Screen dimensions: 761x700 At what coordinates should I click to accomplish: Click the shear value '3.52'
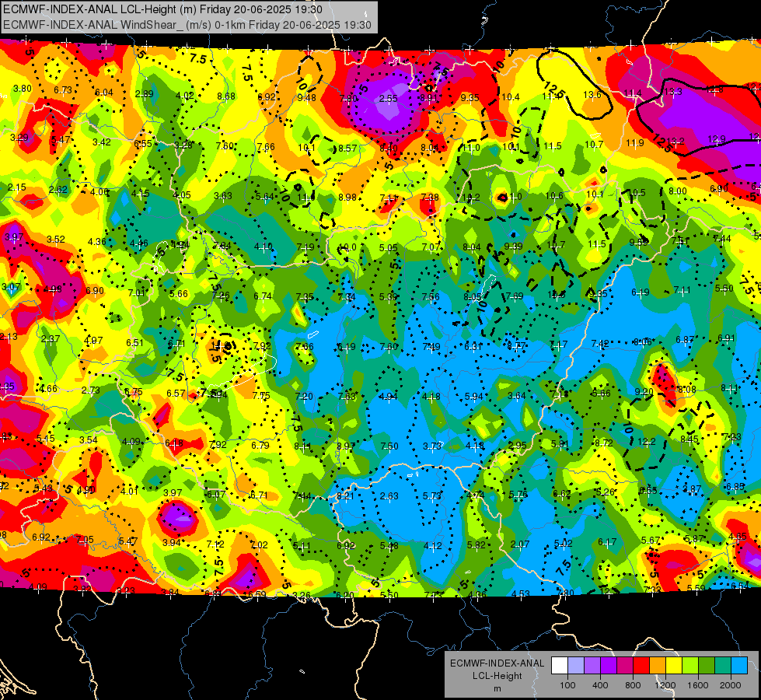(56, 240)
